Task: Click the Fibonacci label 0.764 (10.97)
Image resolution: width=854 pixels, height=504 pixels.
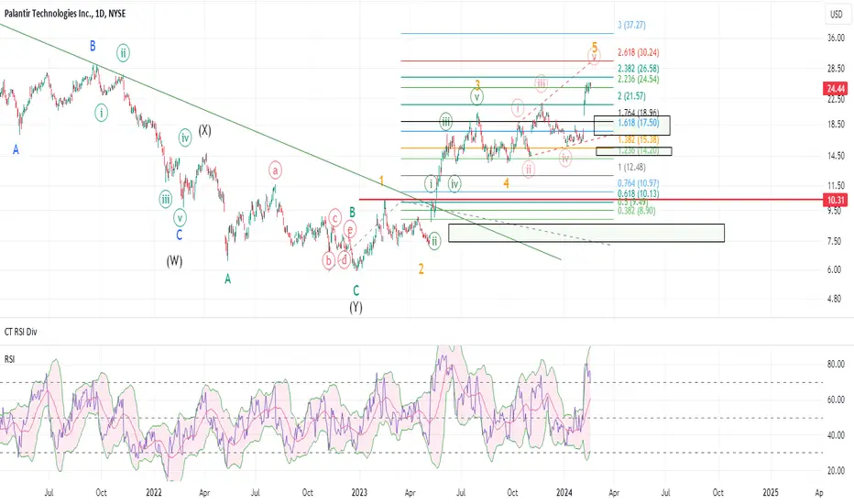Action: [639, 183]
